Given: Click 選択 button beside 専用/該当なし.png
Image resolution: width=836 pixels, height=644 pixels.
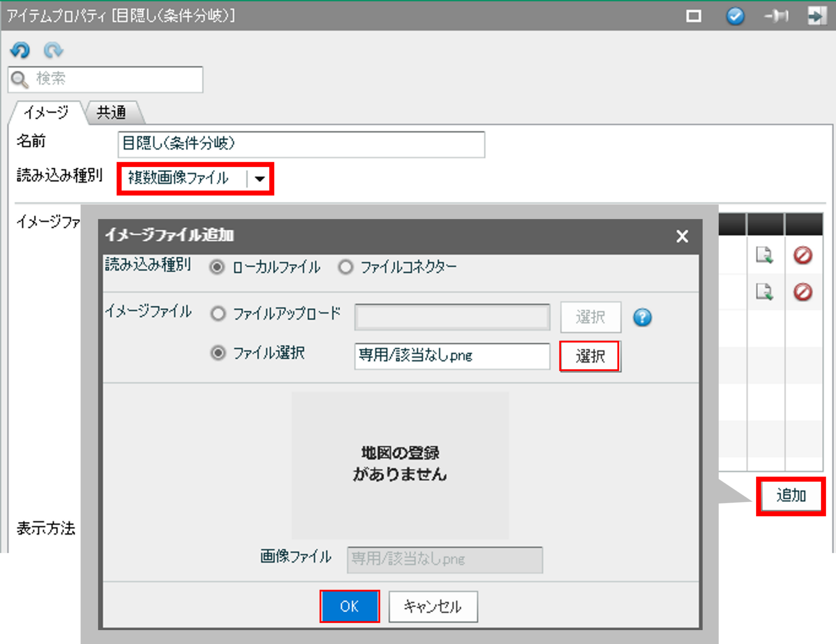Looking at the screenshot, I should 590,356.
